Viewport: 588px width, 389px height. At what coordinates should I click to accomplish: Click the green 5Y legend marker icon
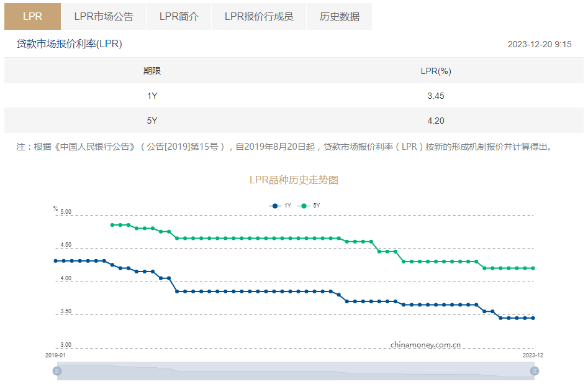point(304,205)
